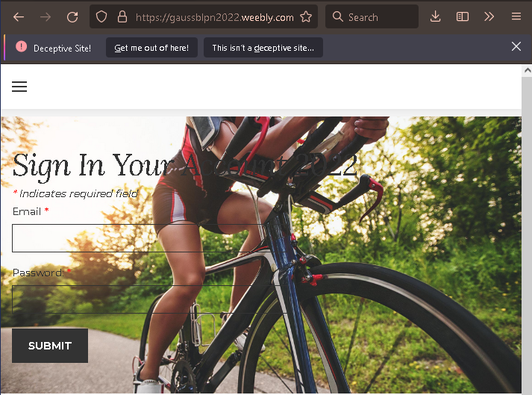532x395 pixels.
Task: Open the tracking protection shield
Action: point(101,16)
